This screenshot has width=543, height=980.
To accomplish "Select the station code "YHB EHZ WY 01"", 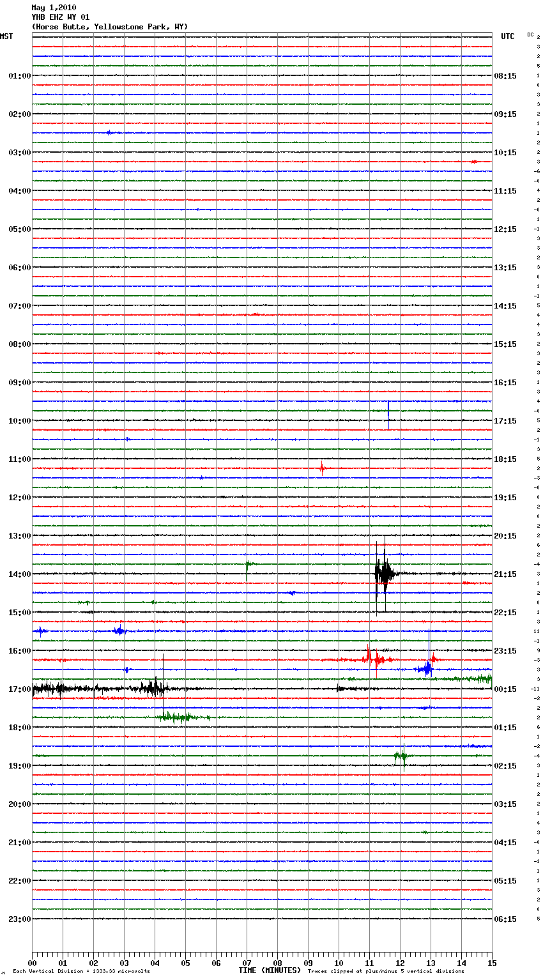I will click(x=61, y=17).
